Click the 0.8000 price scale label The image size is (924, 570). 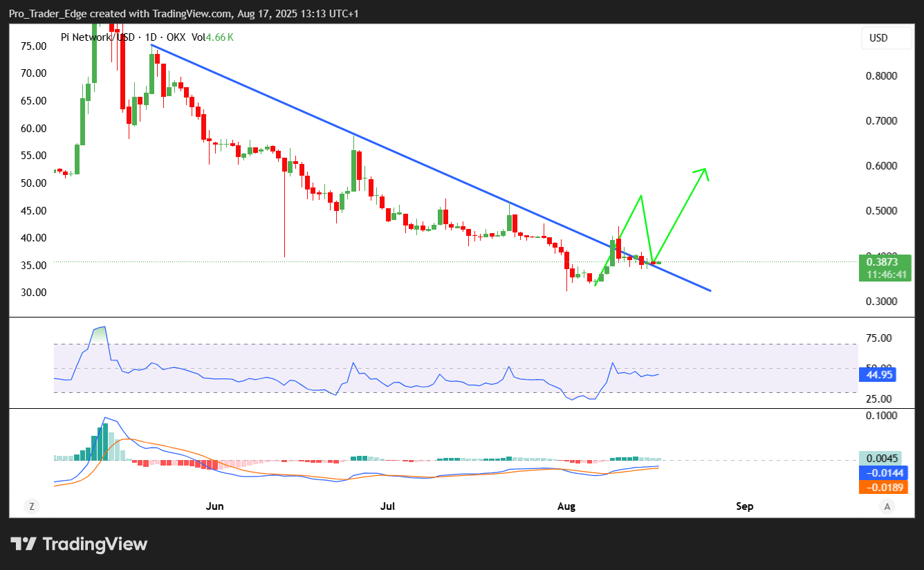pos(882,76)
